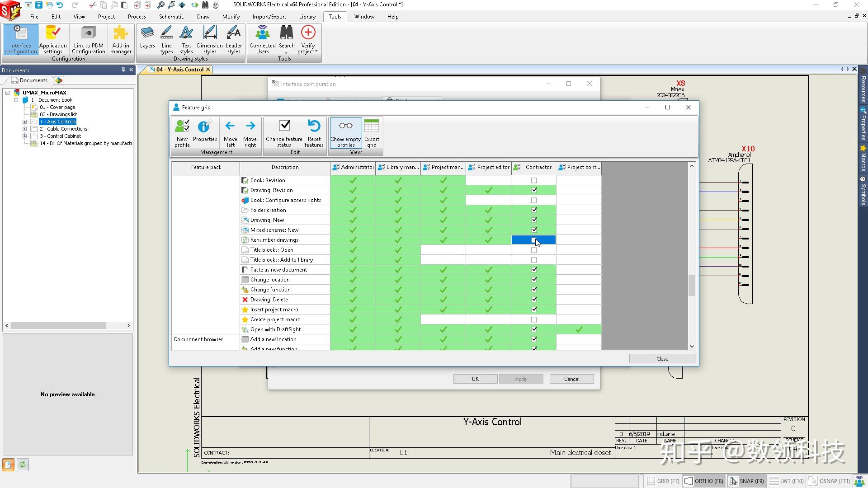
Task: Open the Layers tool
Action: pos(147,40)
